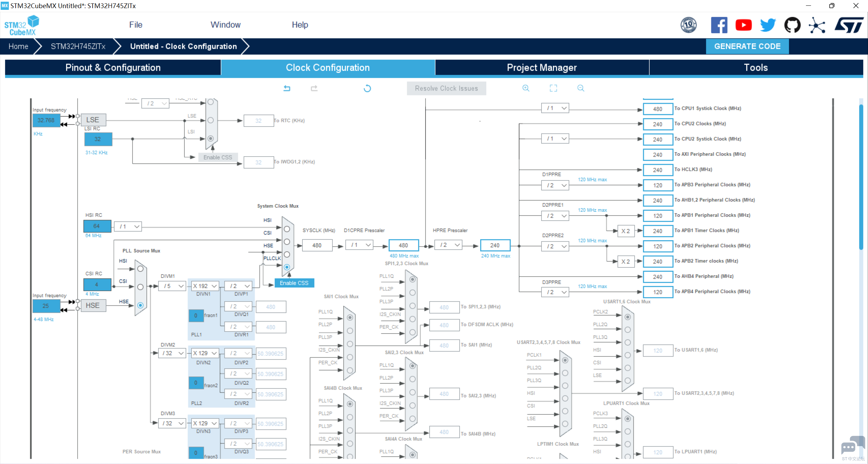Image resolution: width=868 pixels, height=464 pixels.
Task: Open the Window menu
Action: [x=225, y=25]
